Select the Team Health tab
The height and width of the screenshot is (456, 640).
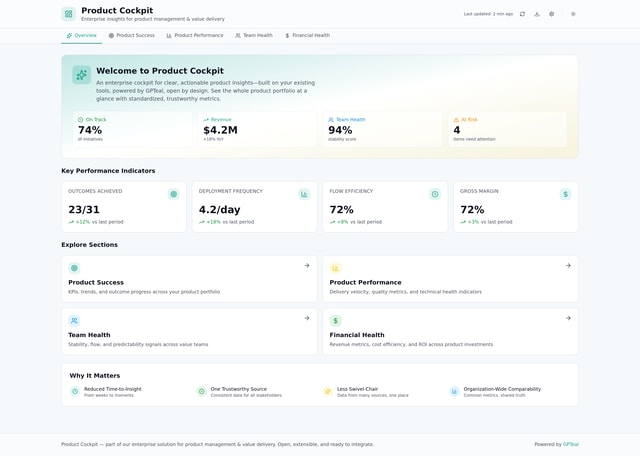[x=254, y=35]
